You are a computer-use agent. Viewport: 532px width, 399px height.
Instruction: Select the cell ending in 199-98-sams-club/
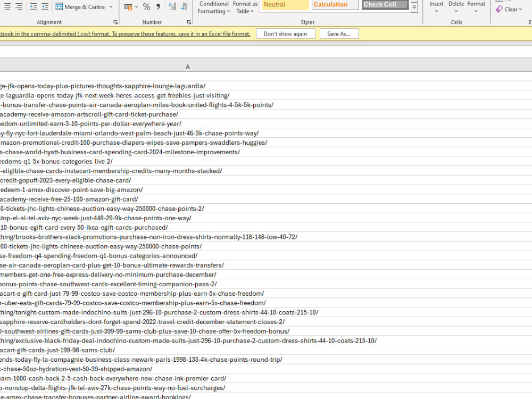point(266,350)
